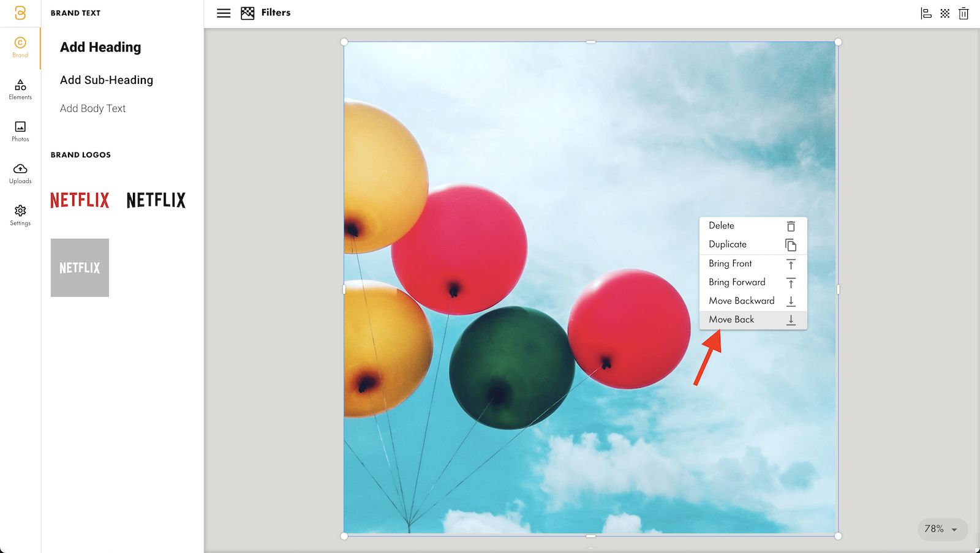The height and width of the screenshot is (553, 980).
Task: Open the Brand panel in sidebar
Action: pyautogui.click(x=20, y=47)
